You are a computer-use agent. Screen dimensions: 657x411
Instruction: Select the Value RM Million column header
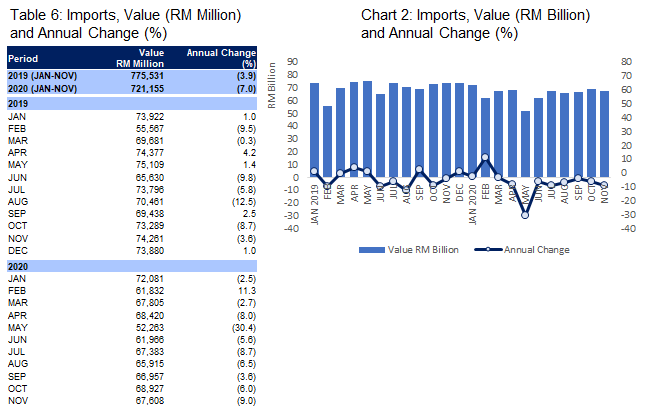tap(140, 58)
